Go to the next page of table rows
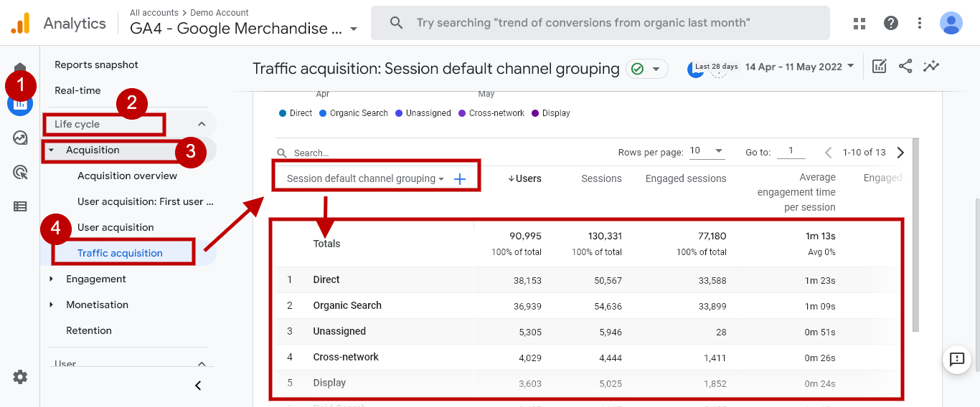 pos(901,153)
